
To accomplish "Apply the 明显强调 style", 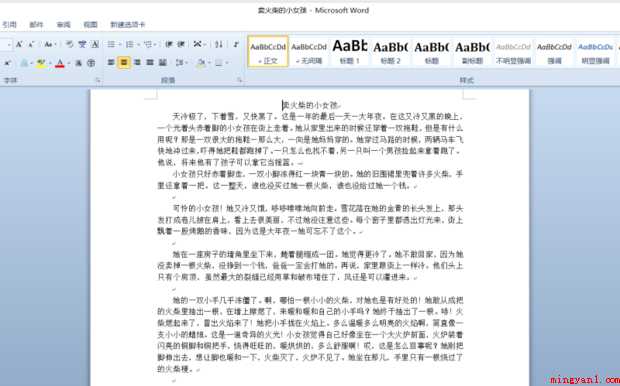I will point(595,51).
